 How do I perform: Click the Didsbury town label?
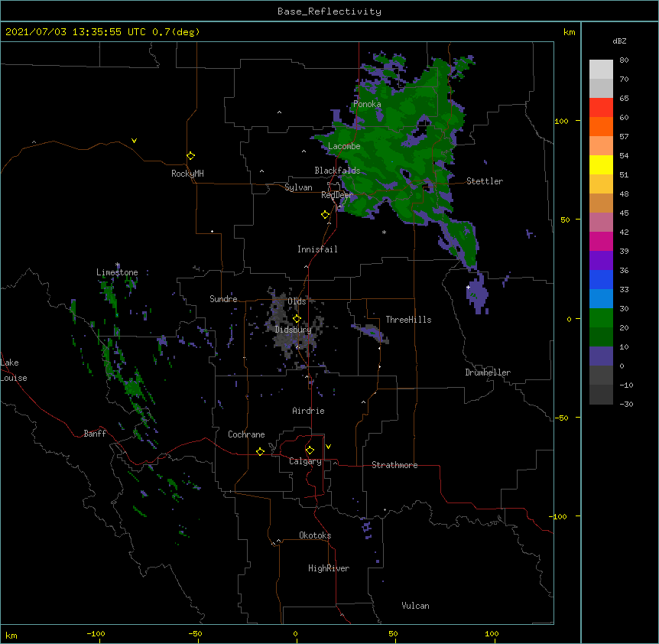[294, 330]
